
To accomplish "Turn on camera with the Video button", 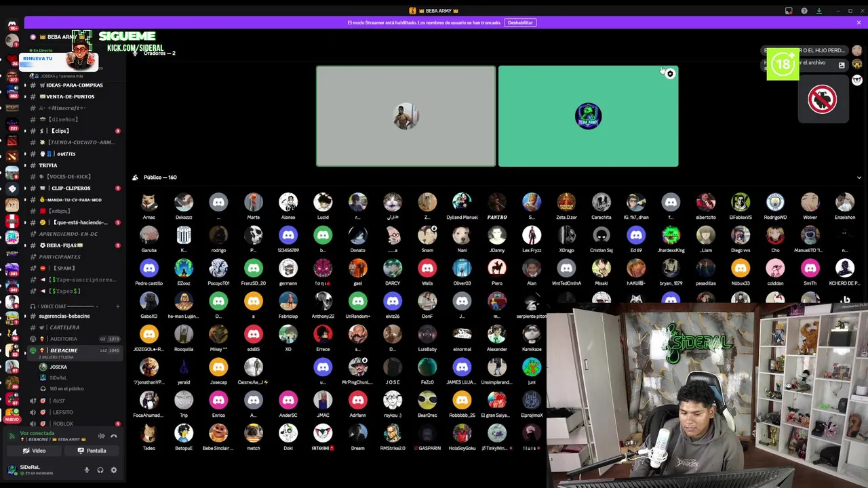I will [34, 451].
